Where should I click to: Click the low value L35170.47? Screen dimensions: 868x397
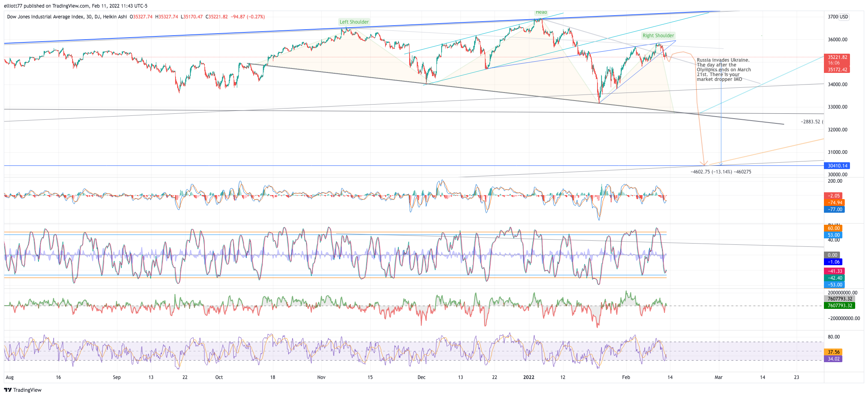(x=192, y=17)
